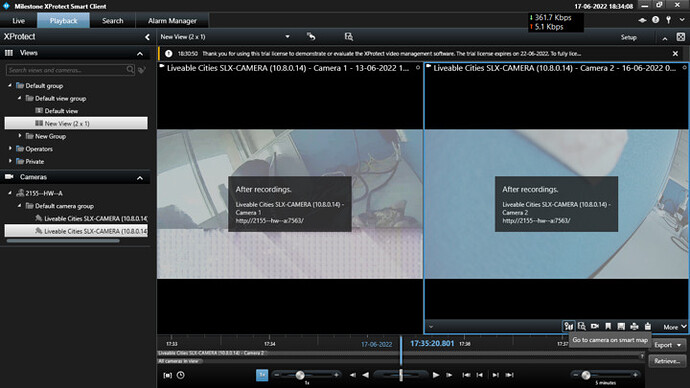Collapse the Default view group node
690x388 pixels.
19,98
